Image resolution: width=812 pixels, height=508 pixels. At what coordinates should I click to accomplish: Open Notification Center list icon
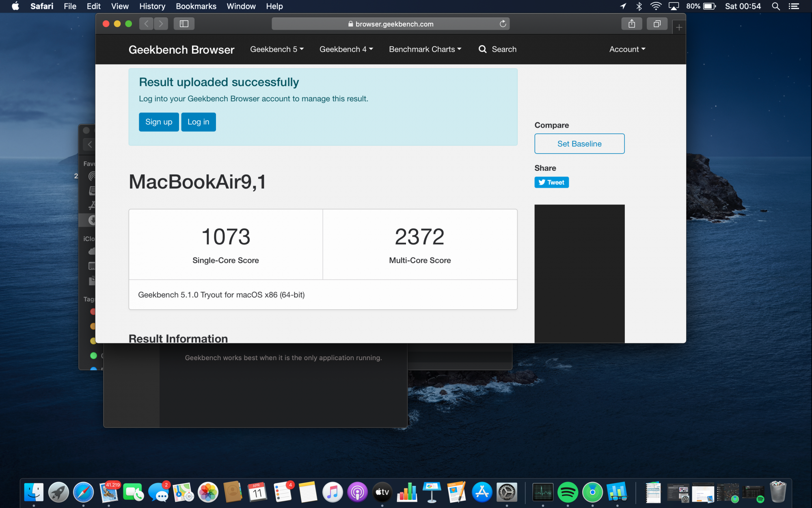[x=794, y=6]
